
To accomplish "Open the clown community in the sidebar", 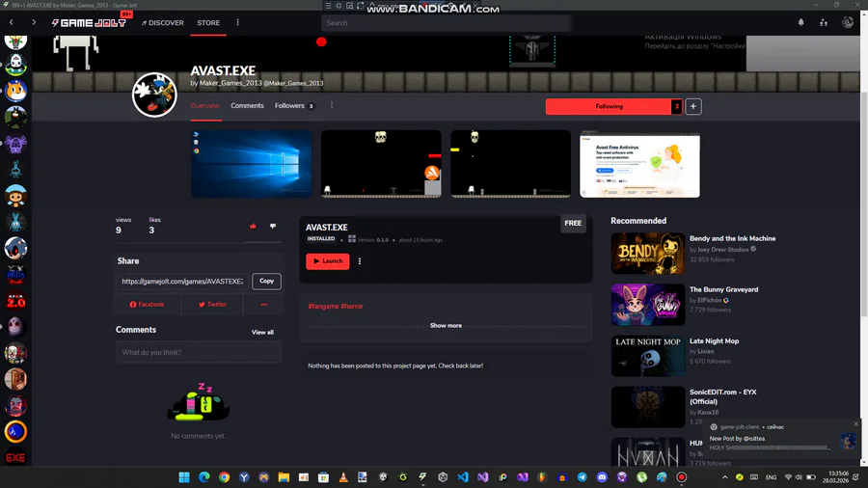I will (15, 353).
